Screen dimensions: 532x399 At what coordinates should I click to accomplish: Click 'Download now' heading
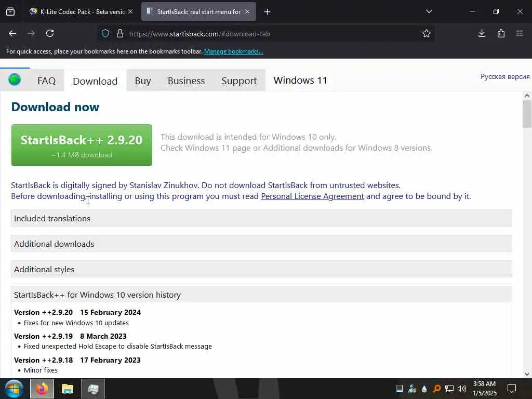click(55, 107)
